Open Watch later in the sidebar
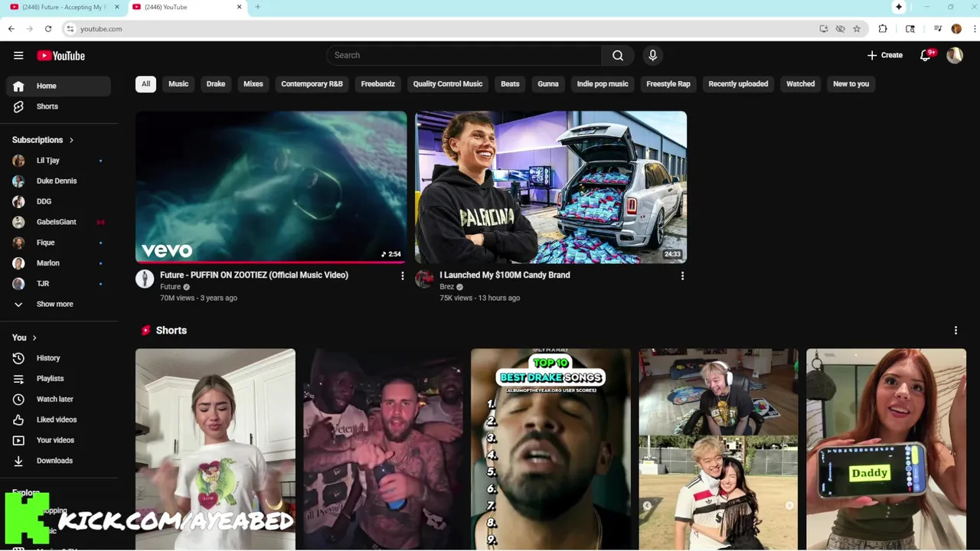980x551 pixels. click(58, 399)
